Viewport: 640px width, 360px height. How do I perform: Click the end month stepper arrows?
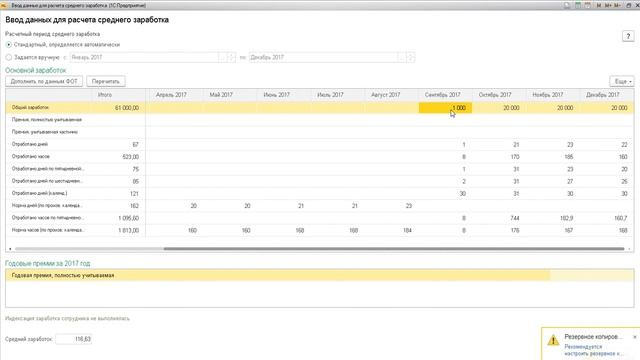tap(411, 58)
